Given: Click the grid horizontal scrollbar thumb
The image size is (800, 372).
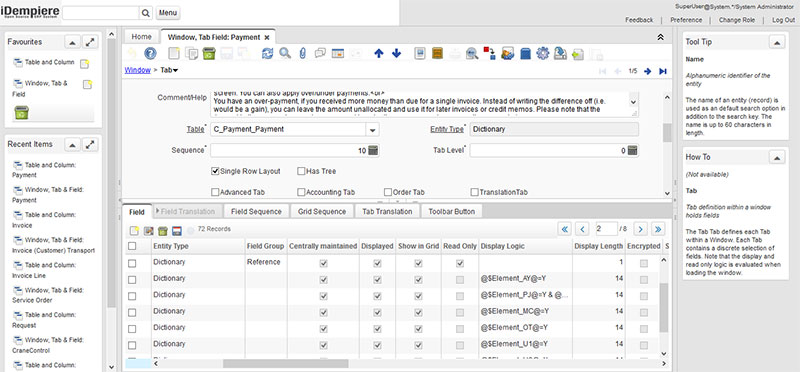Looking at the screenshot, I should [x=286, y=363].
